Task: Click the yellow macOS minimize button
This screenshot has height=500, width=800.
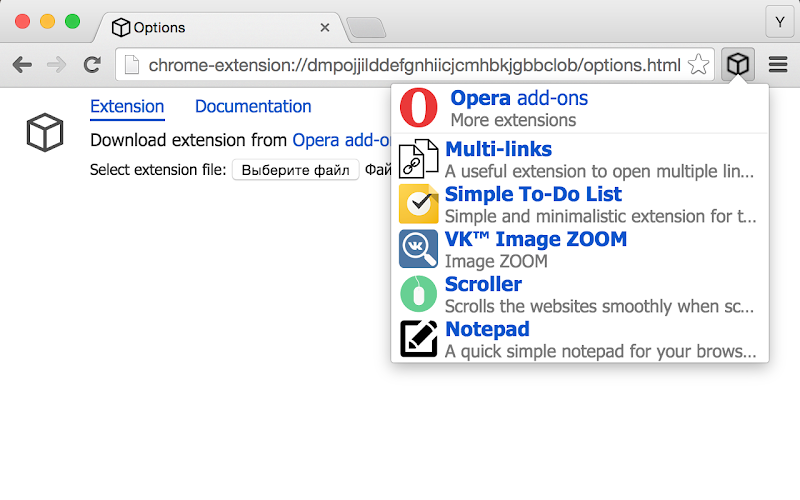Action: pos(47,21)
